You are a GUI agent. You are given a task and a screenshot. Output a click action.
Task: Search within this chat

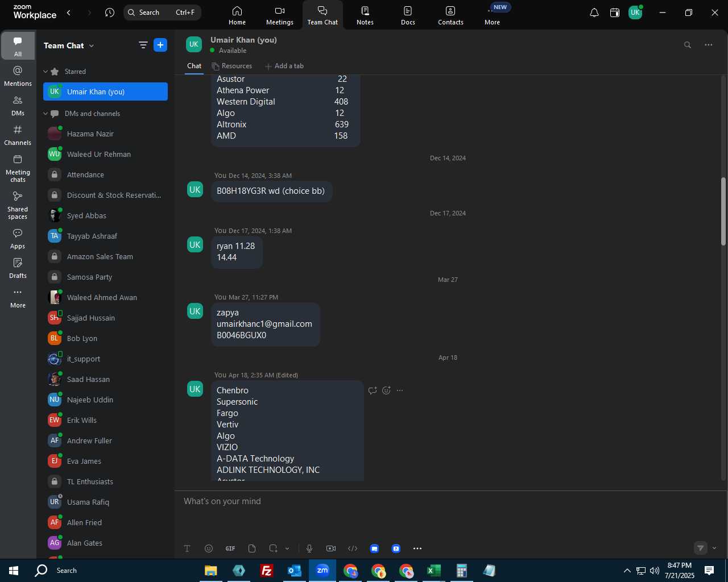click(688, 45)
